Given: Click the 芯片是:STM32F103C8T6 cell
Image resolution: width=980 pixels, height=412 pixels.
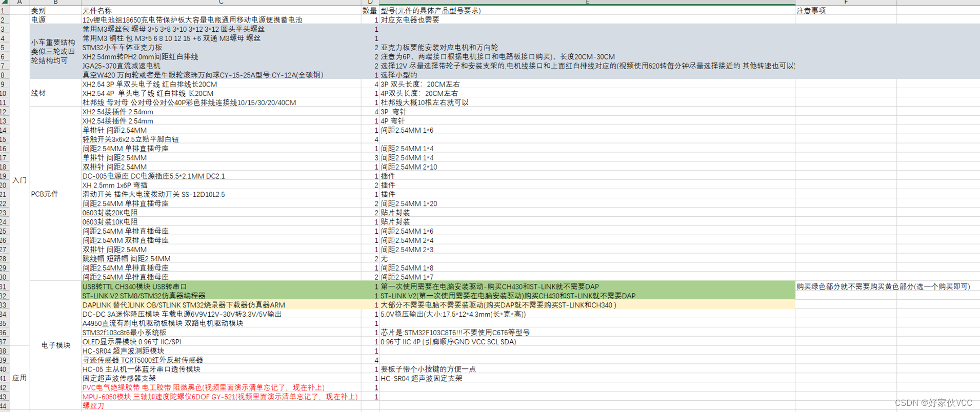Looking at the screenshot, I should [587, 333].
